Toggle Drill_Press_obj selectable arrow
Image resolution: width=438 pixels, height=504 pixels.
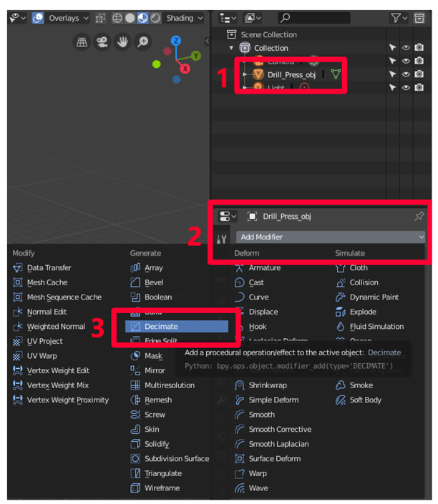(x=392, y=74)
